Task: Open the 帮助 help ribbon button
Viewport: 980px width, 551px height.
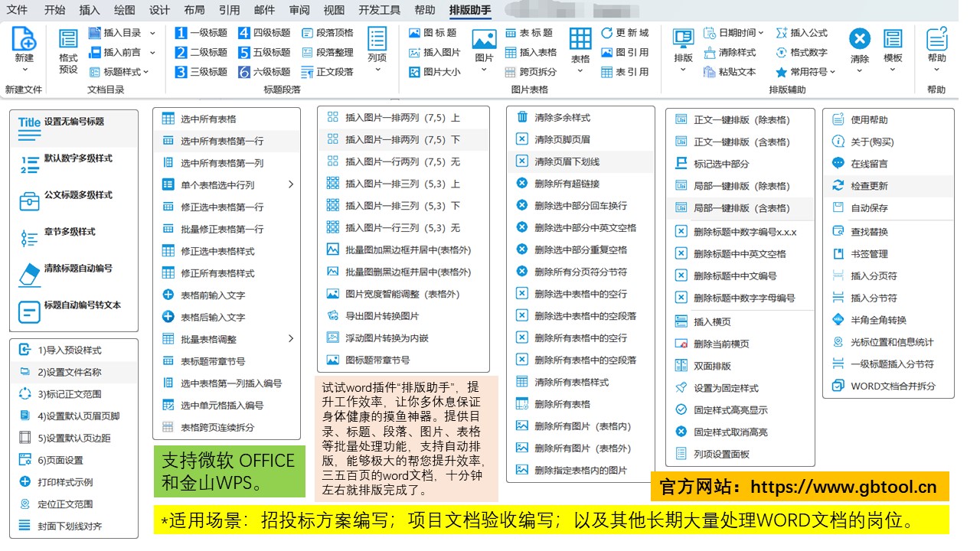Action: [936, 51]
